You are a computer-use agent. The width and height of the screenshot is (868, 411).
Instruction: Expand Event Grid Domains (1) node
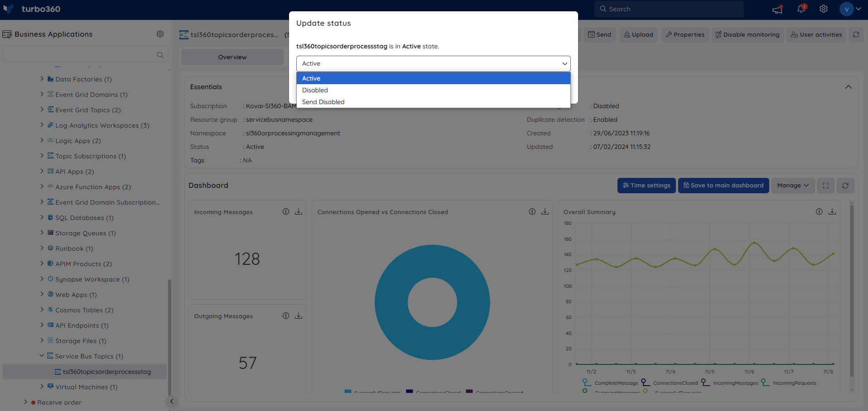click(42, 94)
